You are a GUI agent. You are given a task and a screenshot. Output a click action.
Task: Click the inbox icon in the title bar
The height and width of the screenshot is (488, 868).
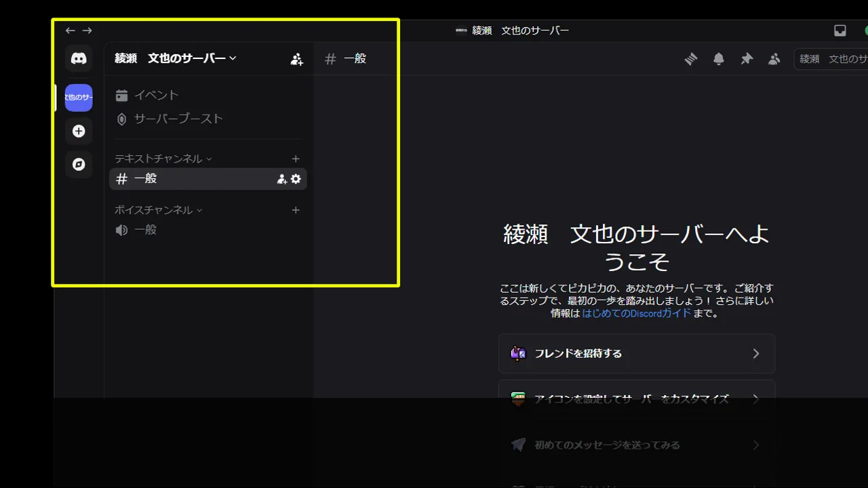click(x=840, y=30)
